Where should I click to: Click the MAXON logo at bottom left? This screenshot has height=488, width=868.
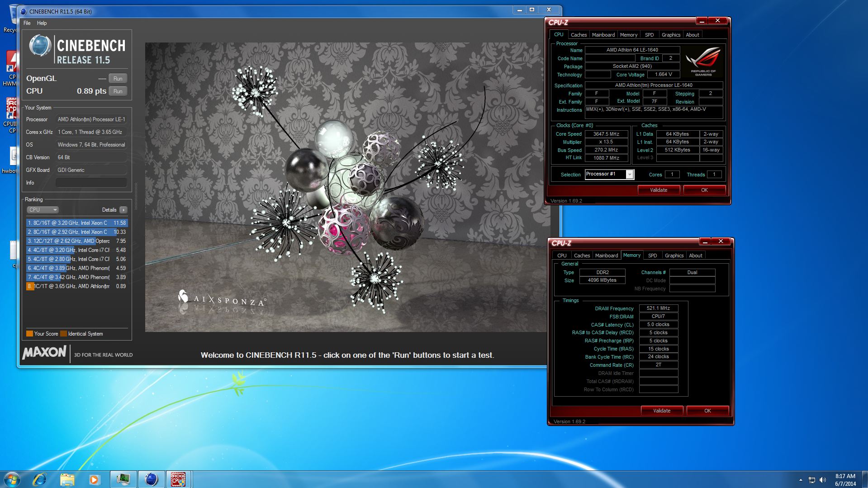pyautogui.click(x=44, y=352)
